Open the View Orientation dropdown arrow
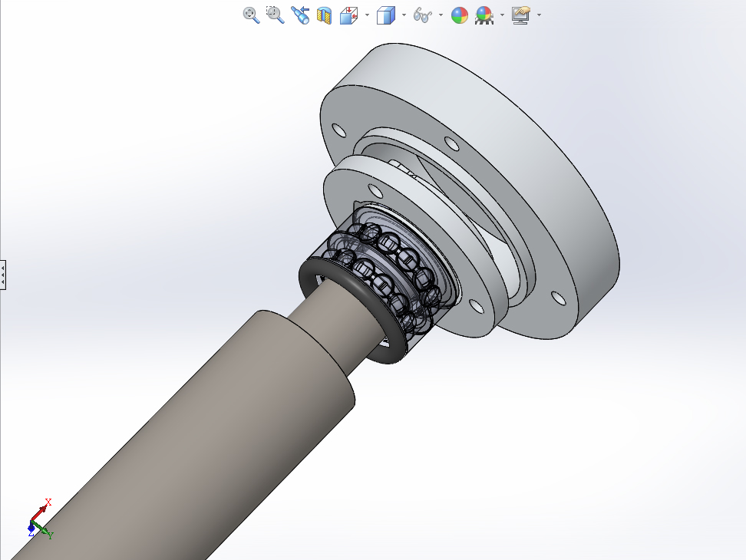Image resolution: width=746 pixels, height=560 pixels. [x=367, y=15]
